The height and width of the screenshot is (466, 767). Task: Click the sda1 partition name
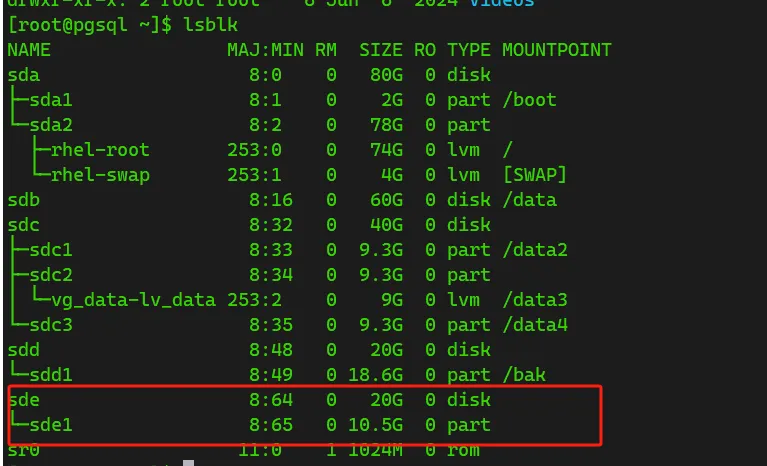click(51, 100)
